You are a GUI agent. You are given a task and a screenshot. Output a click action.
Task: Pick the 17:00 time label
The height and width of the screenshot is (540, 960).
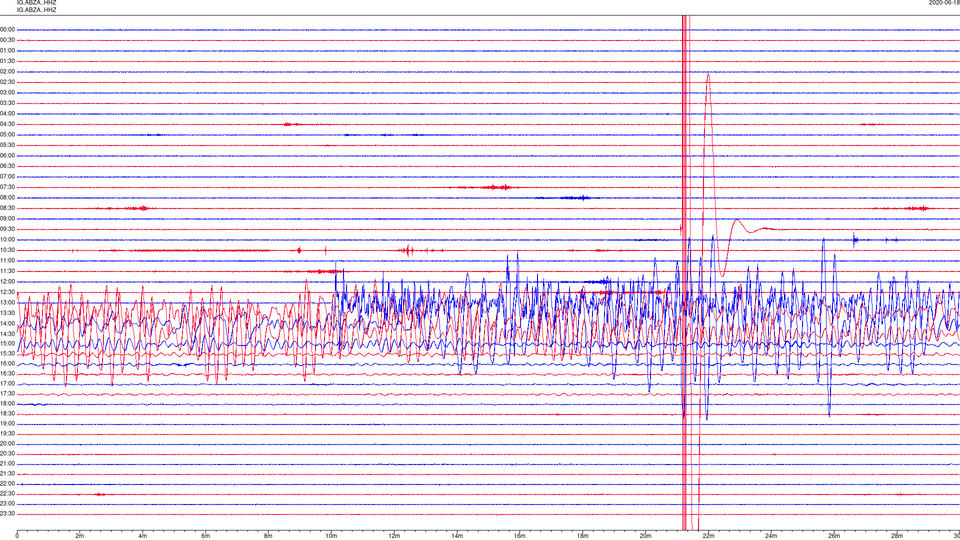click(x=7, y=383)
